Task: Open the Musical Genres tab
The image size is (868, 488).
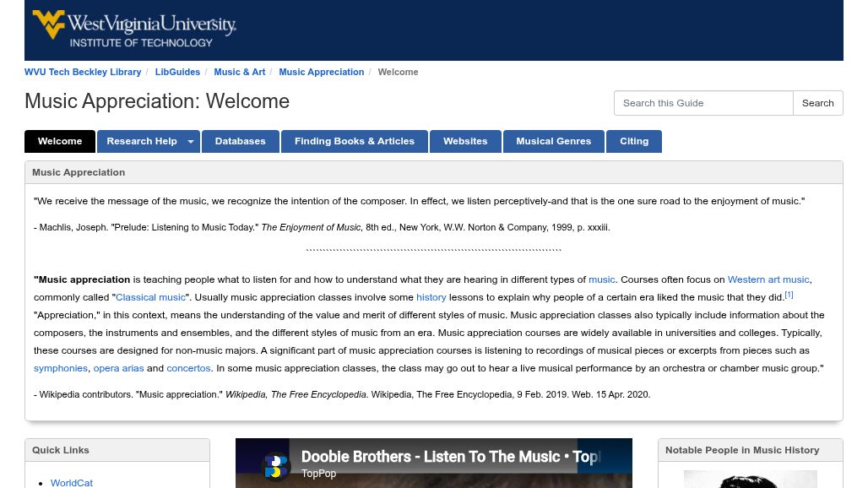Action: 554,142
